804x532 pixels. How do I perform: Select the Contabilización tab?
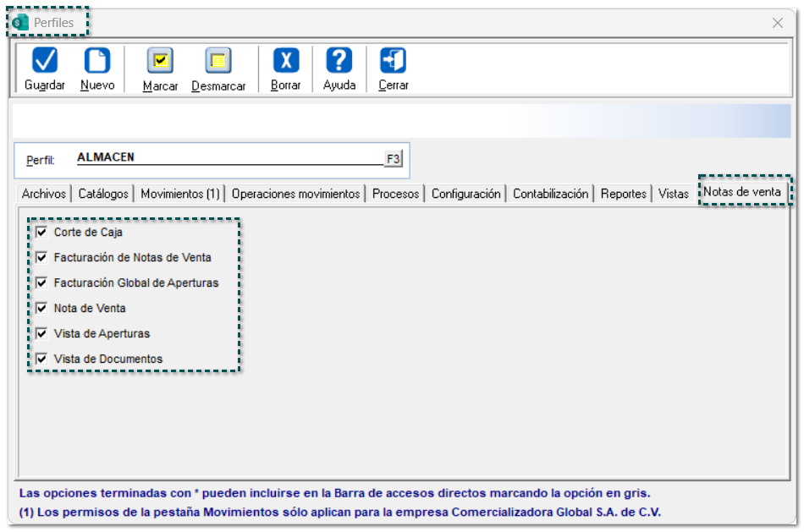[x=550, y=194]
